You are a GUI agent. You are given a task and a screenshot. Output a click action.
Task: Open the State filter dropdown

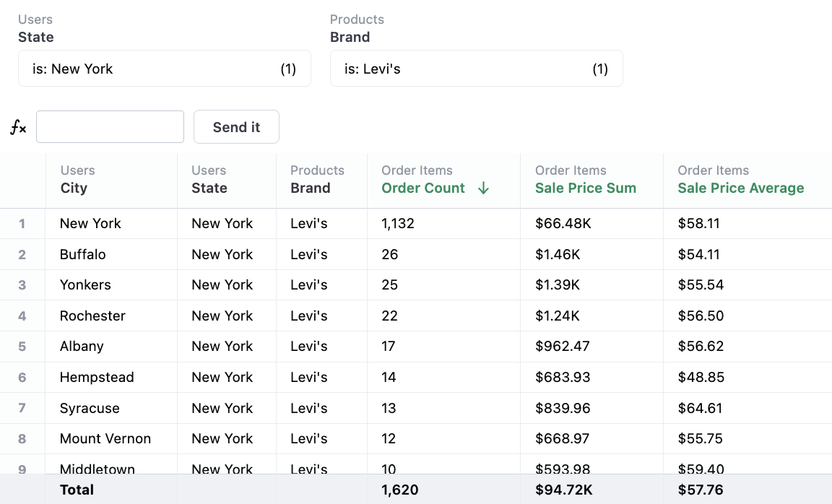click(x=164, y=69)
